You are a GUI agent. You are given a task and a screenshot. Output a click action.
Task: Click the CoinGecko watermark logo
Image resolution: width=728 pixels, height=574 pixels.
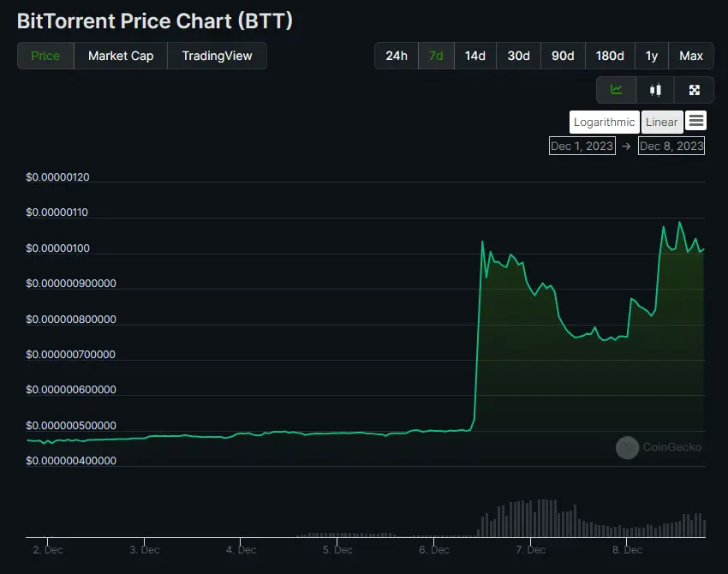pos(658,447)
